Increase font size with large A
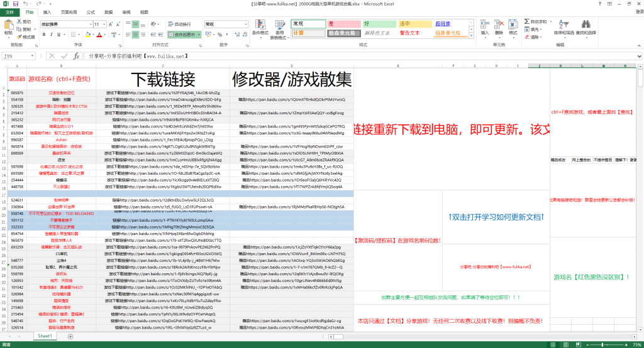 tap(111, 24)
